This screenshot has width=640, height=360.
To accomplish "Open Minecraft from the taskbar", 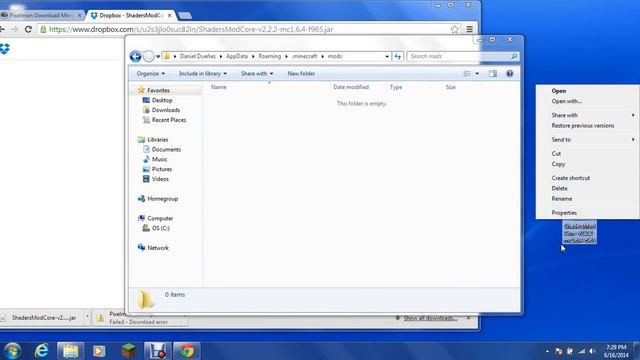I will 129,351.
